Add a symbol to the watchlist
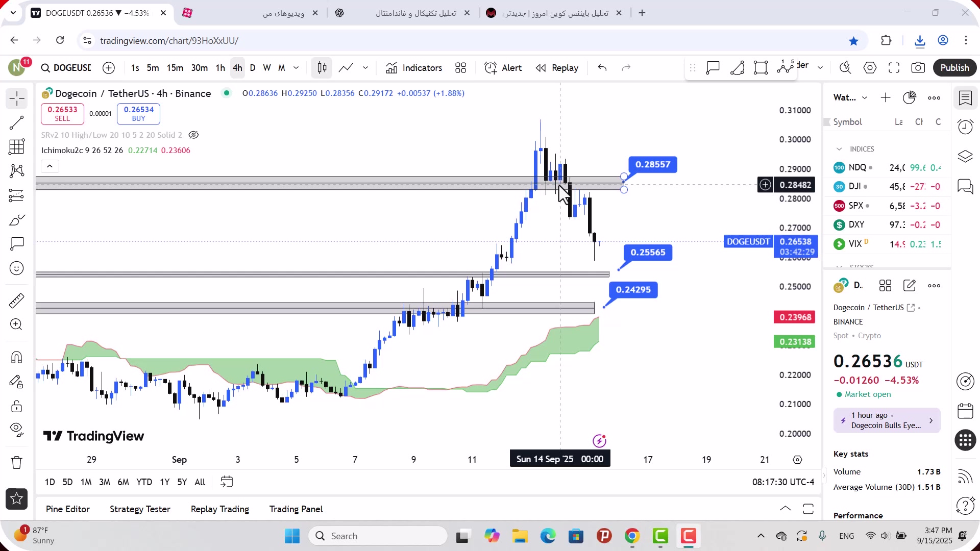 886,97
